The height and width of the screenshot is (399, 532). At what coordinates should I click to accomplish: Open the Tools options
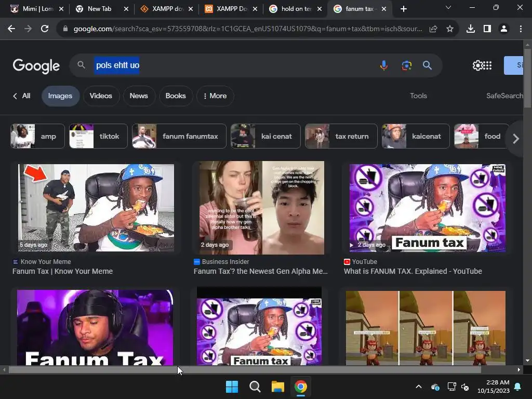coord(418,96)
